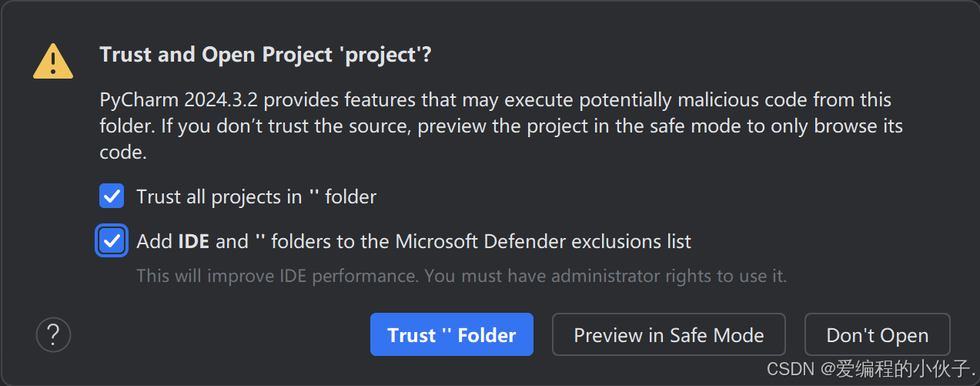This screenshot has width=980, height=386.
Task: Select the Don't Open button
Action: coord(877,334)
